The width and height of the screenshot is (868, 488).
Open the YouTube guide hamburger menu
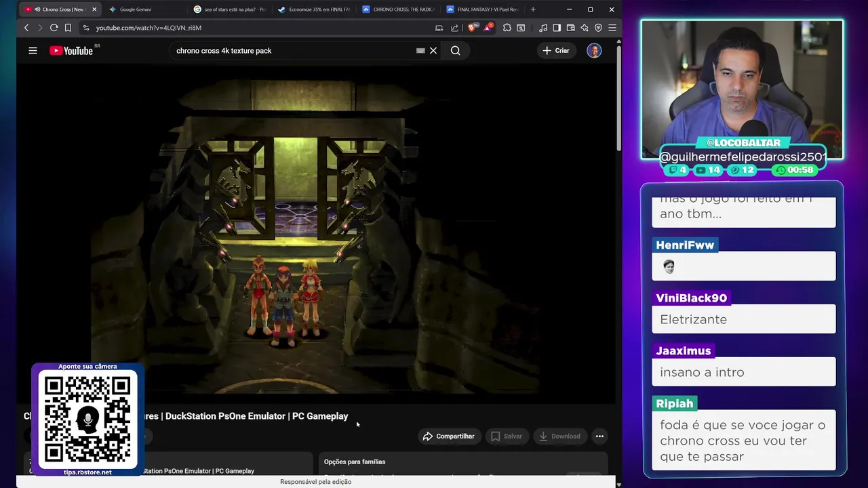click(33, 51)
